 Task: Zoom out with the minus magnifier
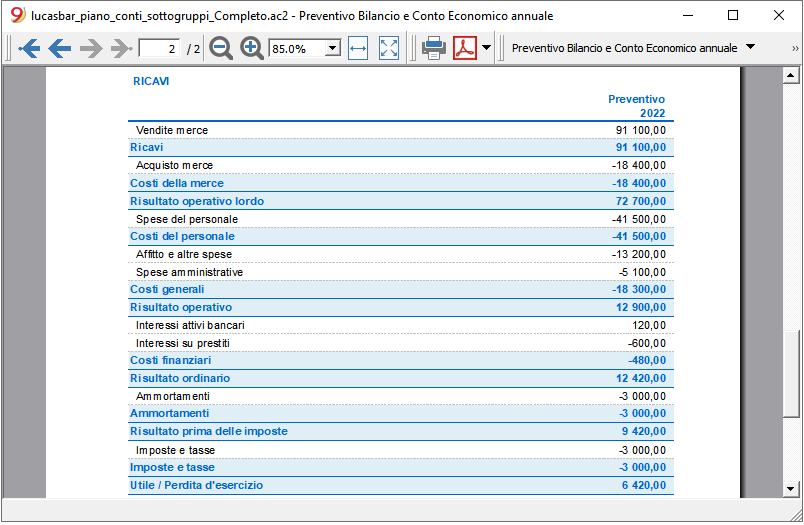[x=221, y=49]
